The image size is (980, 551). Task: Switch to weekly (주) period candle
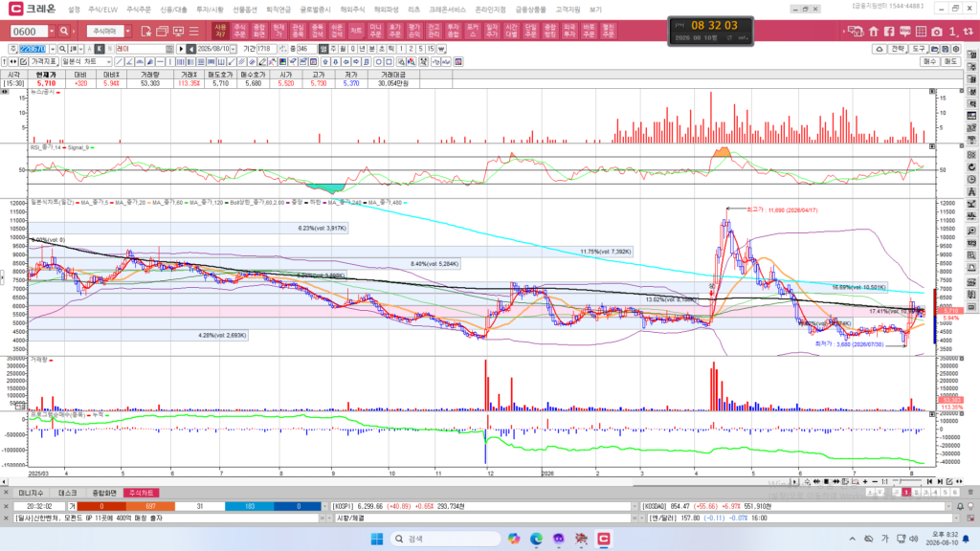(x=334, y=49)
